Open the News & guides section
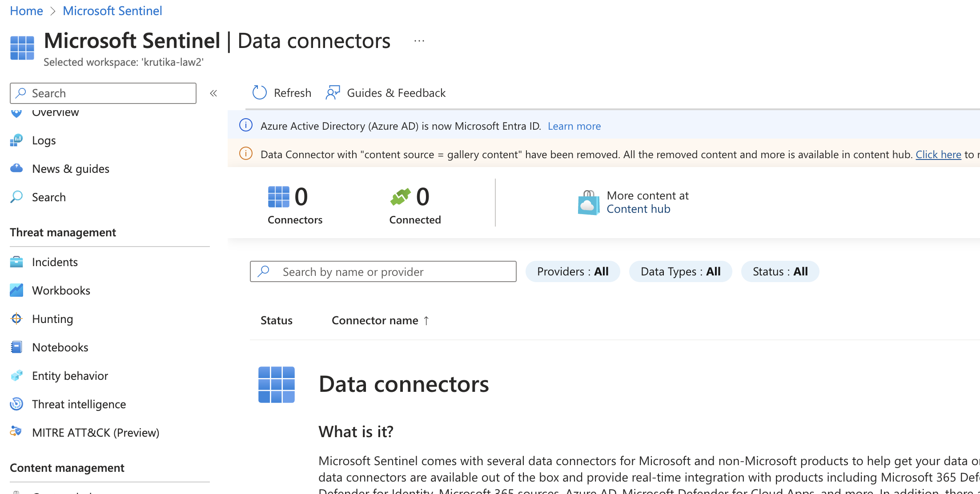The height and width of the screenshot is (494, 980). 70,168
